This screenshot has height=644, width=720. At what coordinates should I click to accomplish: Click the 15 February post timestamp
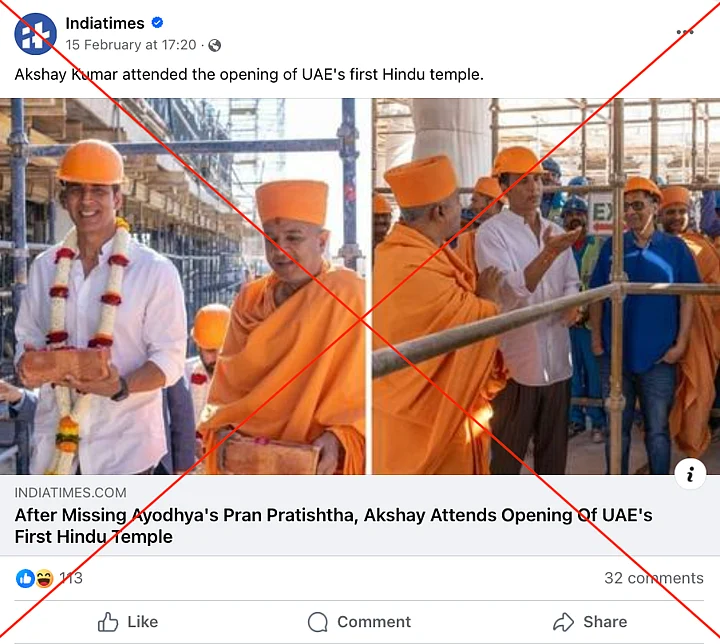(x=130, y=45)
